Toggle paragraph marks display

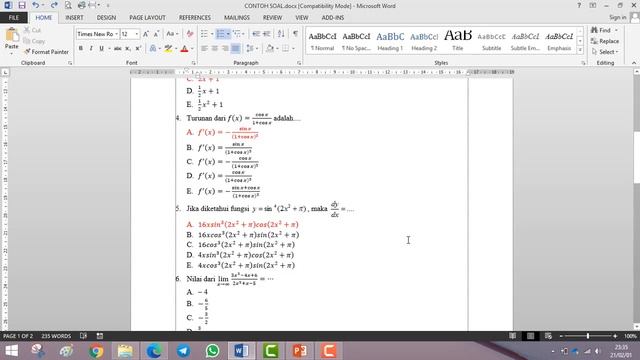(x=295, y=34)
